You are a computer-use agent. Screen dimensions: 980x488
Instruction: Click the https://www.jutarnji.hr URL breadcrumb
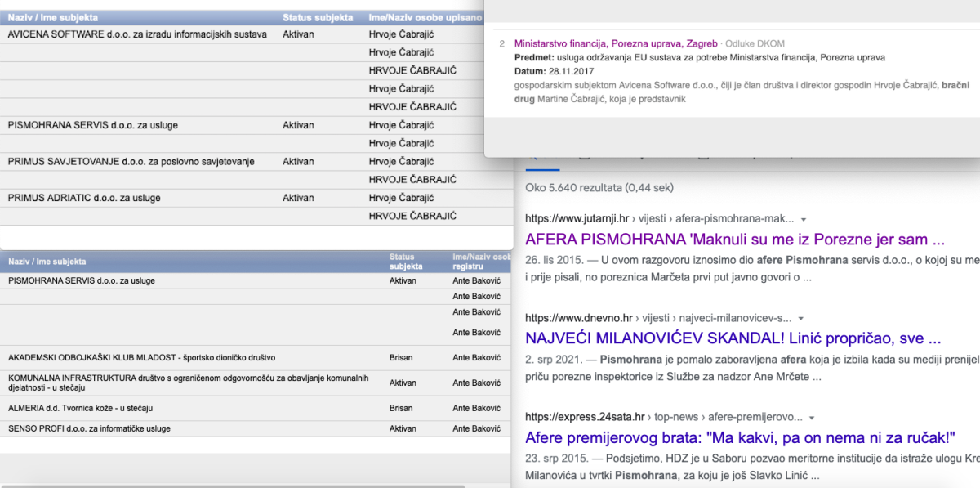point(659,219)
